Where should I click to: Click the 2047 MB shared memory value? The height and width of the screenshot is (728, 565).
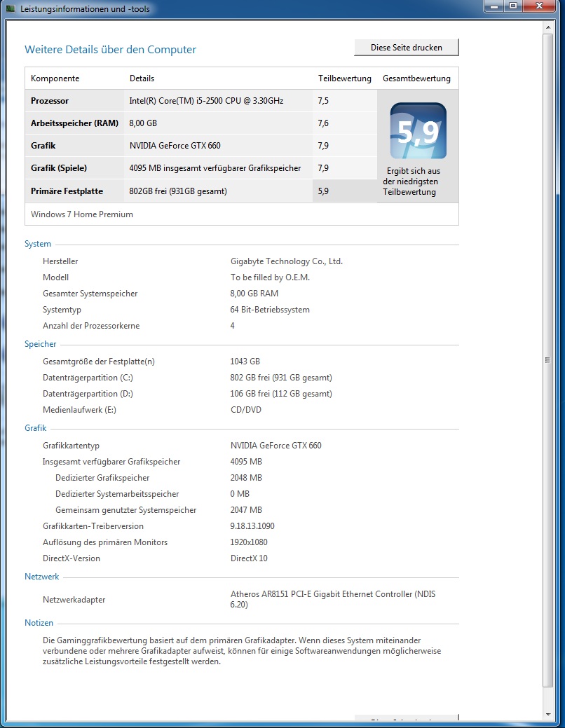tap(246, 510)
